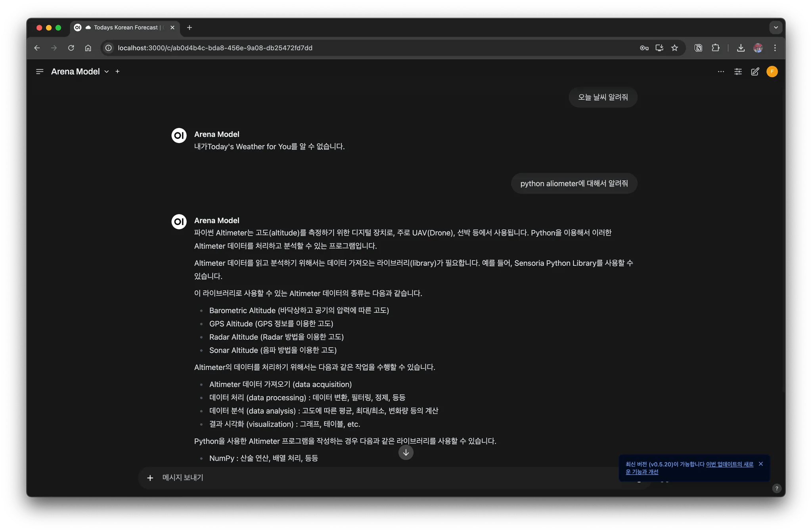Open the orange user profile avatar
The width and height of the screenshot is (812, 532).
pos(772,71)
